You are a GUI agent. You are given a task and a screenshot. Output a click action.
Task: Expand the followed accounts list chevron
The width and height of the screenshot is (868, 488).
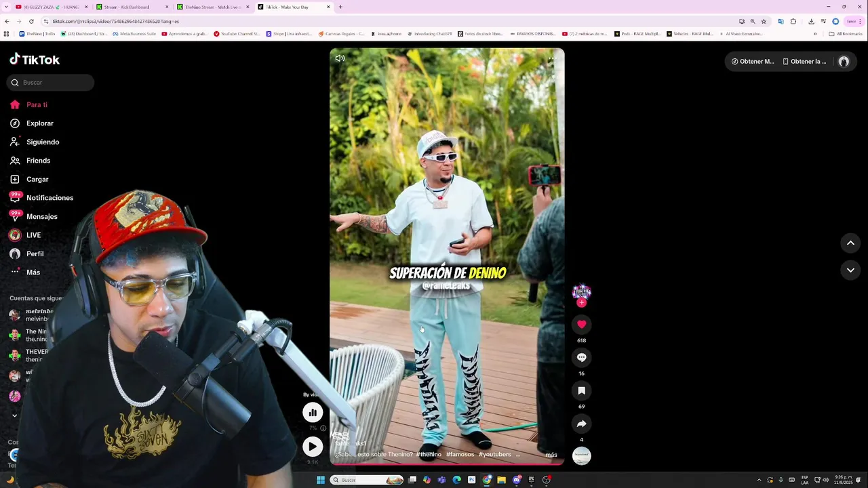(14, 415)
